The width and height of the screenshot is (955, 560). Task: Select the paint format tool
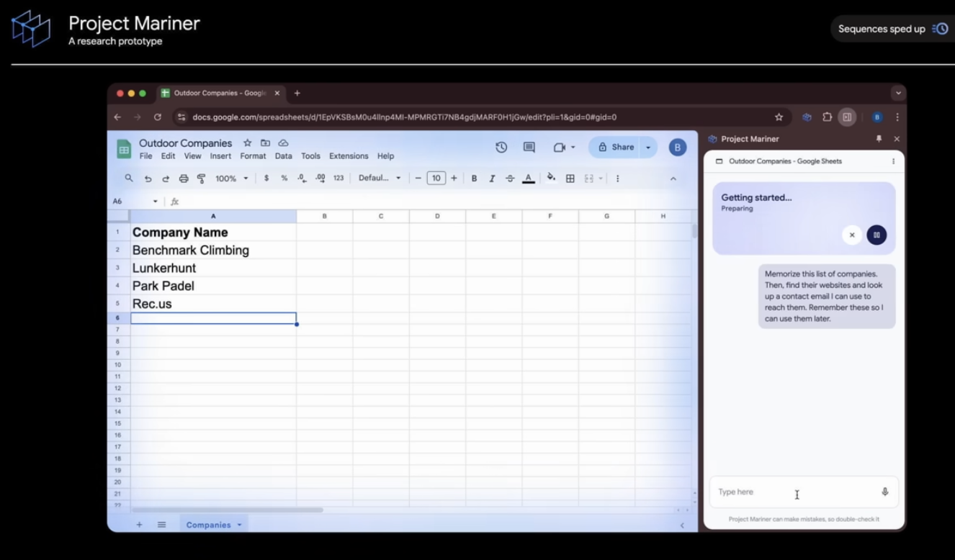click(202, 178)
